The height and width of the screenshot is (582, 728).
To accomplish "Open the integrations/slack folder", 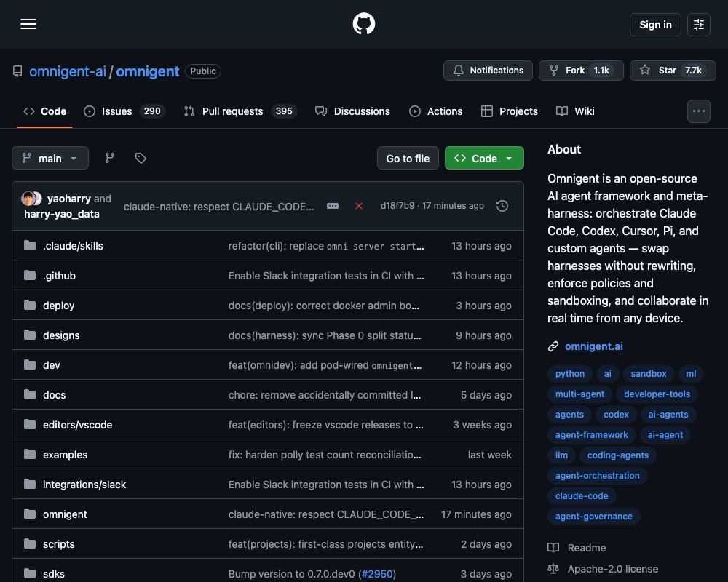I will 84,485.
